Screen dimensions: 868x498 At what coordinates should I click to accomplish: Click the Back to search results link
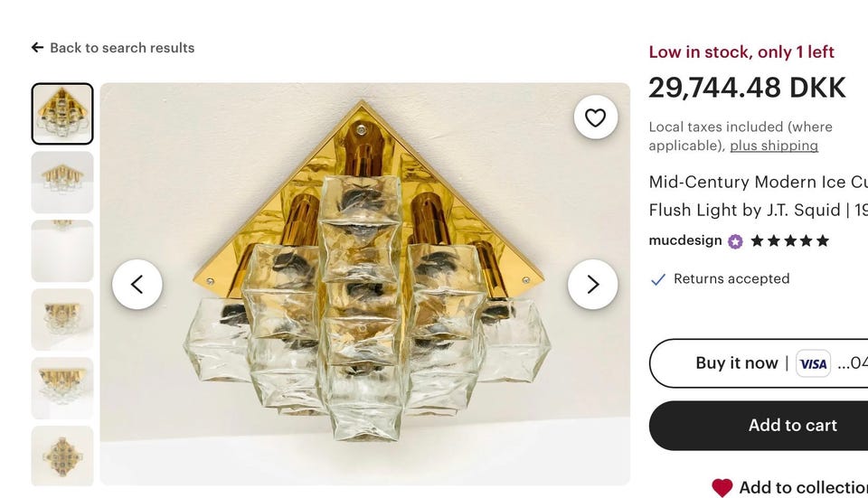(x=122, y=48)
